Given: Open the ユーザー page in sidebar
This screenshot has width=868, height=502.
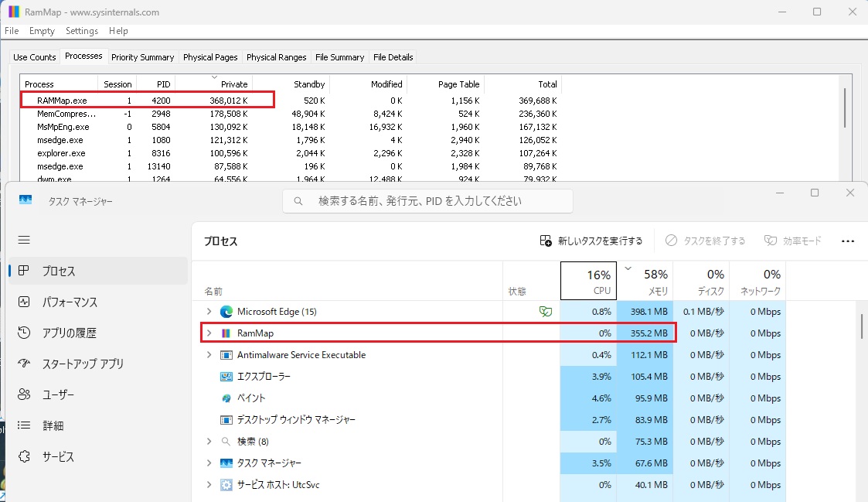Looking at the screenshot, I should tap(98, 394).
